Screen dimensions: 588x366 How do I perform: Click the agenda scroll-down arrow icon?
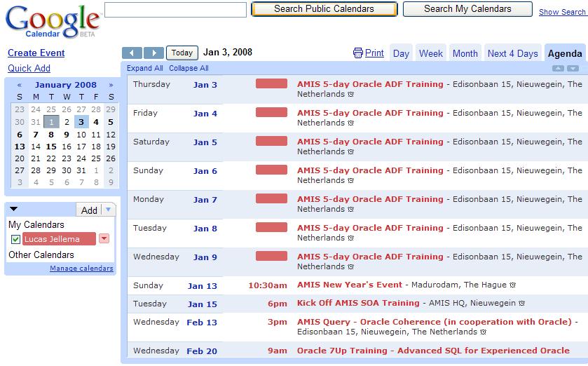pyautogui.click(x=573, y=69)
